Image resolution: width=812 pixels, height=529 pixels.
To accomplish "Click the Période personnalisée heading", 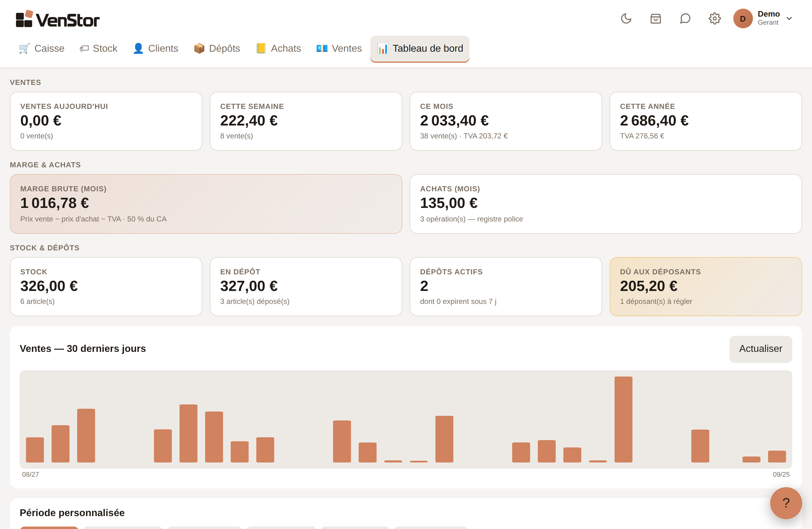I will coord(72,513).
